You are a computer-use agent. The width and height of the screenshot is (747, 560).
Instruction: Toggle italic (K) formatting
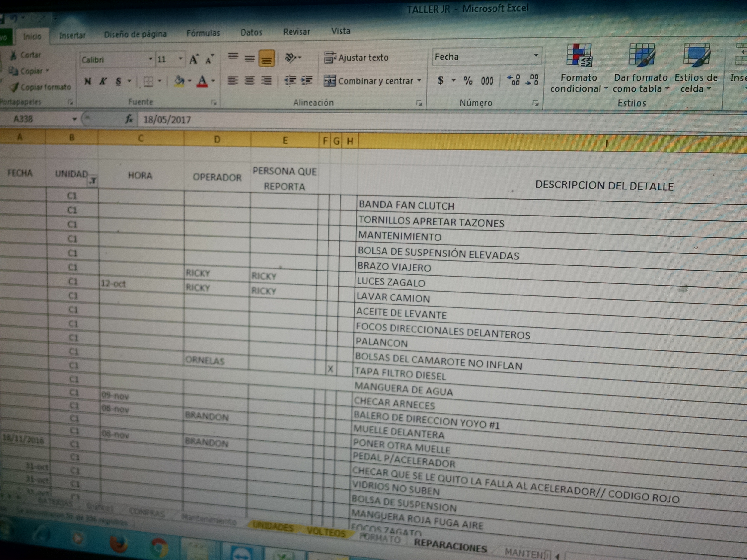(103, 81)
